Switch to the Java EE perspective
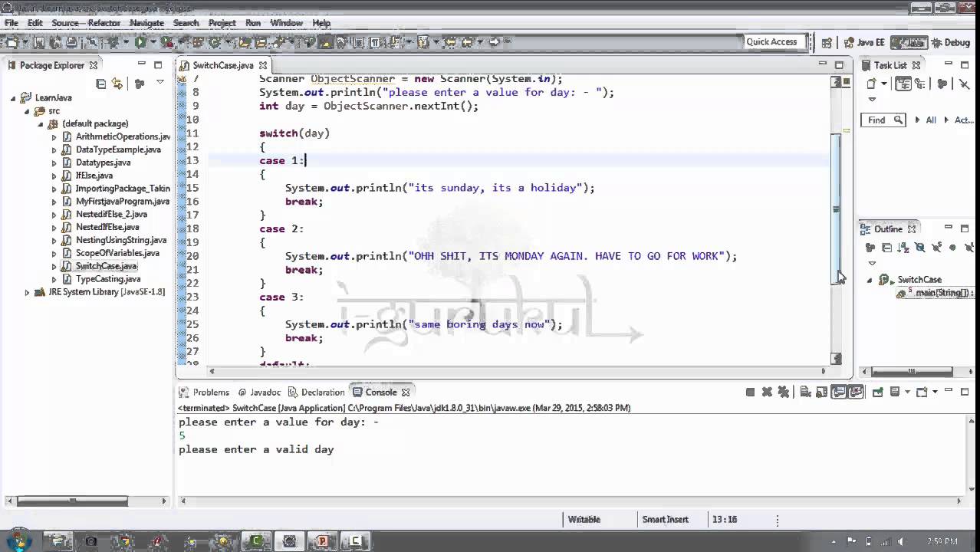The image size is (980, 552). (864, 42)
